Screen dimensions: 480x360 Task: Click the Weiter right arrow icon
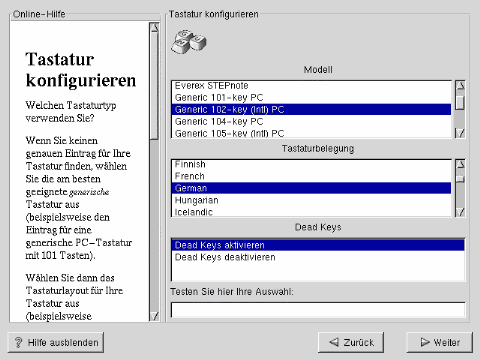tap(425, 342)
